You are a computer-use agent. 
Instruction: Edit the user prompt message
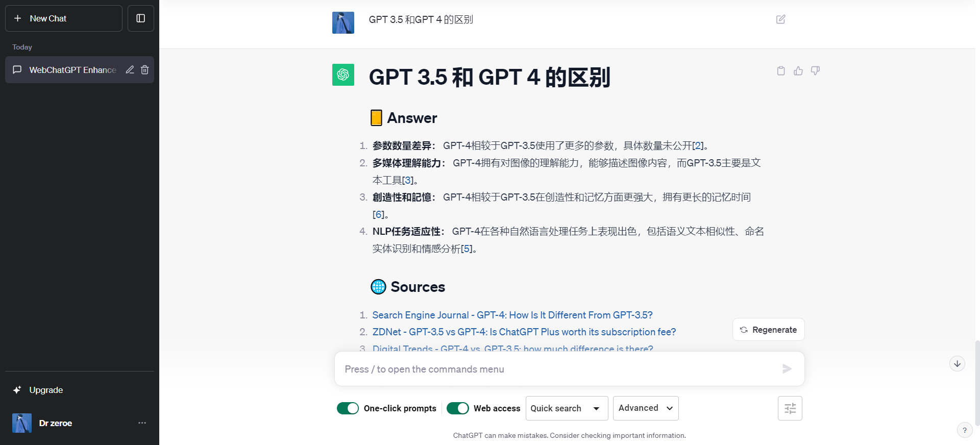(781, 19)
